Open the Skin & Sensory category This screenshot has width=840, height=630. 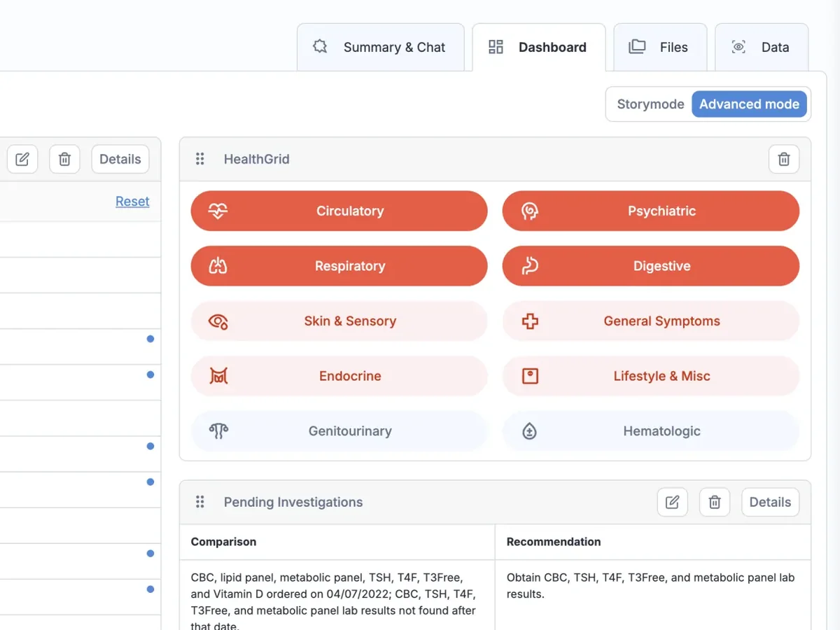(x=339, y=321)
